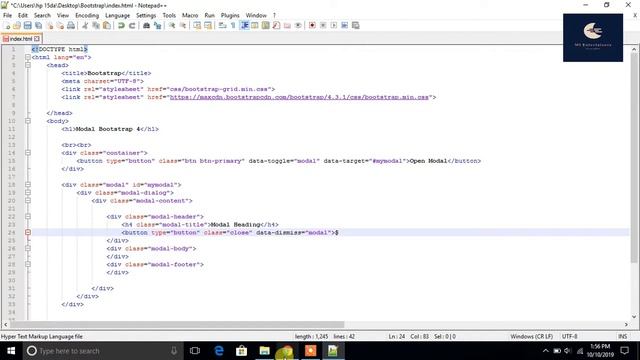
Task: Click the Copy toolbar icon
Action: [x=96, y=25]
